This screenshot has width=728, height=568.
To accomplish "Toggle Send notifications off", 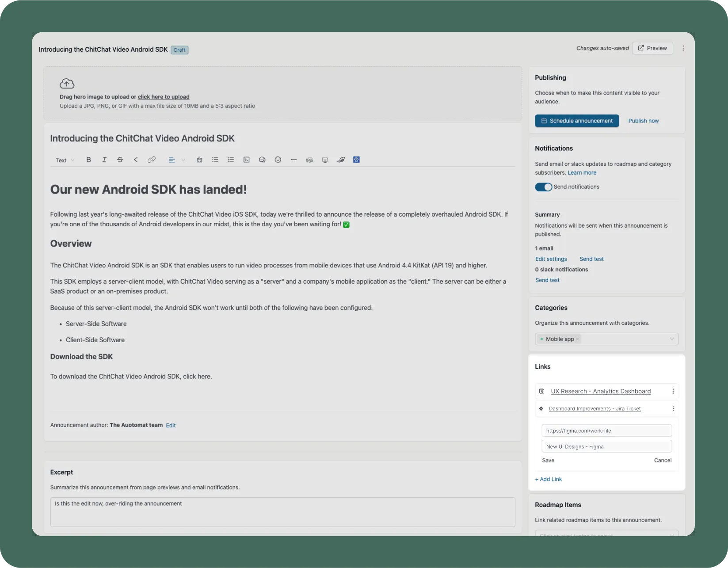I will (x=543, y=187).
